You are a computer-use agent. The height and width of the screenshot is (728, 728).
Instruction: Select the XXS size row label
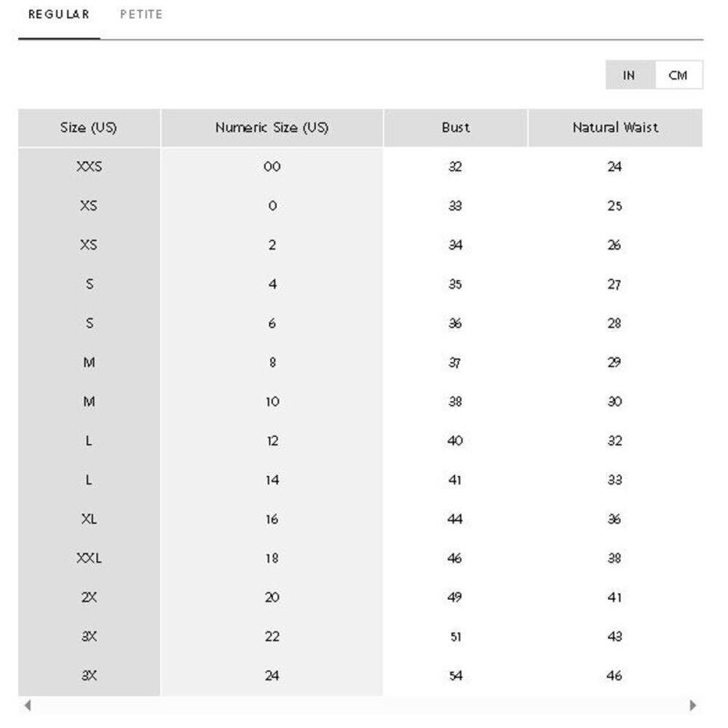click(89, 167)
